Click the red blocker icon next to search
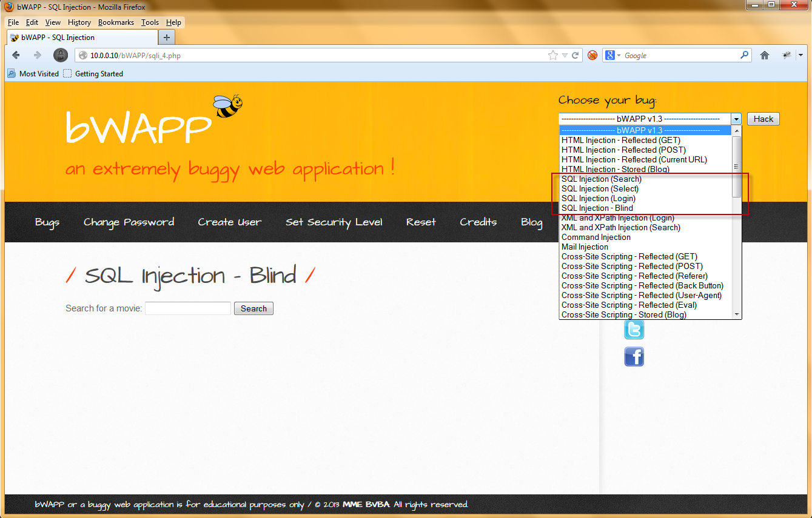Viewport: 812px width, 518px height. pyautogui.click(x=592, y=55)
